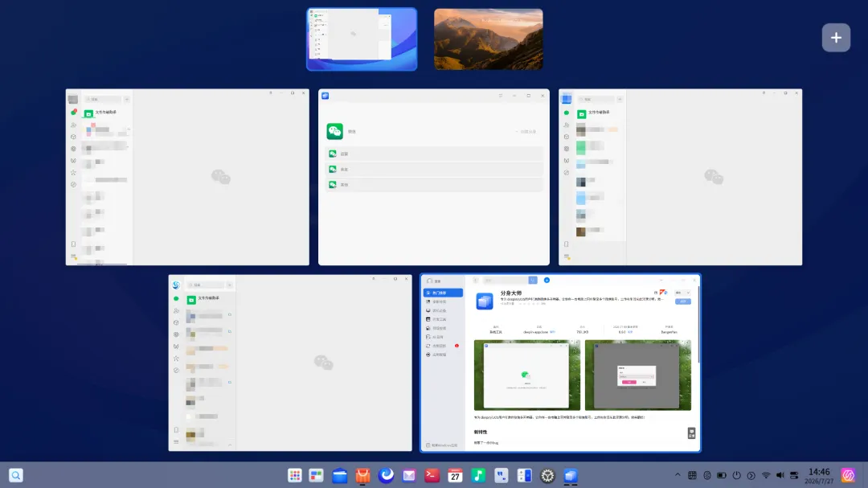Add a new workspace with the plus button

(836, 38)
